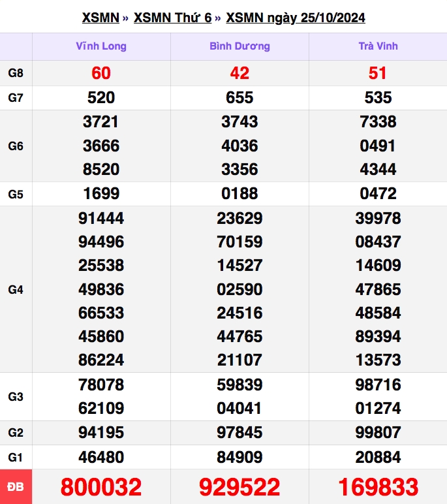Select G4 number 25538
The height and width of the screenshot is (504, 447).
tap(101, 266)
